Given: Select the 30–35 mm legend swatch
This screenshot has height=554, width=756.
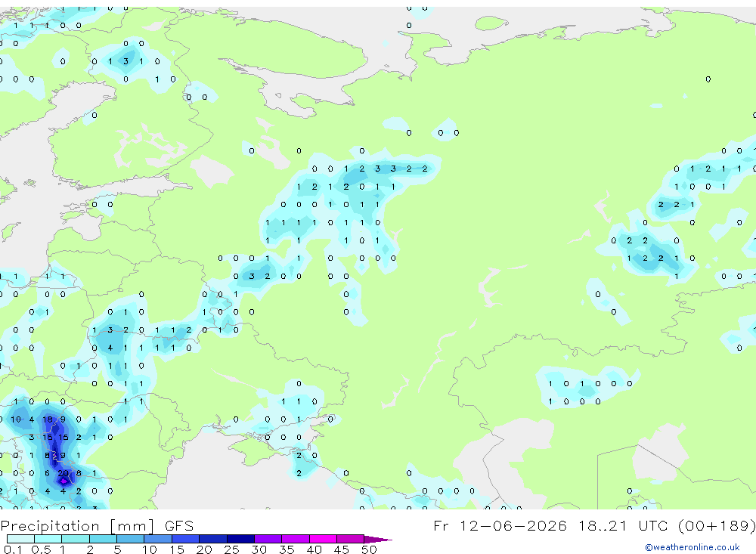Looking at the screenshot, I should click(268, 539).
